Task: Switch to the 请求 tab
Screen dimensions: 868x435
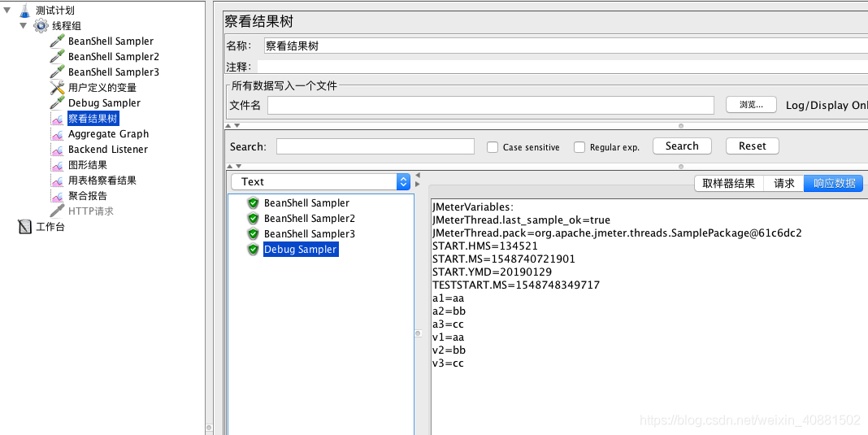Action: click(x=783, y=184)
